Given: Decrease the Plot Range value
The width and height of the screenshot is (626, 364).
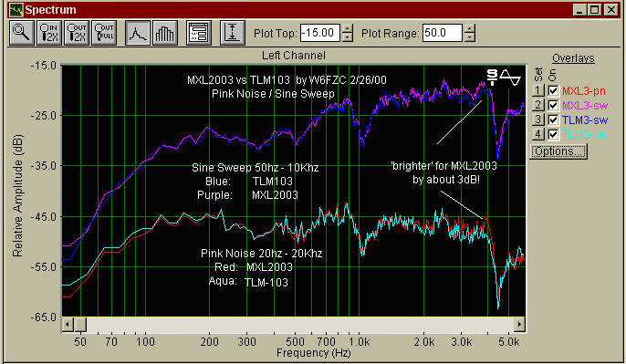Looking at the screenshot, I should [x=470, y=37].
